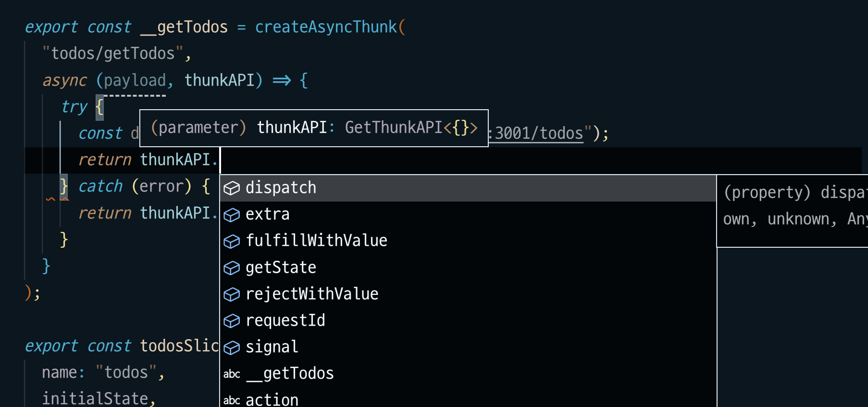This screenshot has width=868, height=407.
Task: Click the cube icon beside fulfillWithValue
Action: pos(232,242)
